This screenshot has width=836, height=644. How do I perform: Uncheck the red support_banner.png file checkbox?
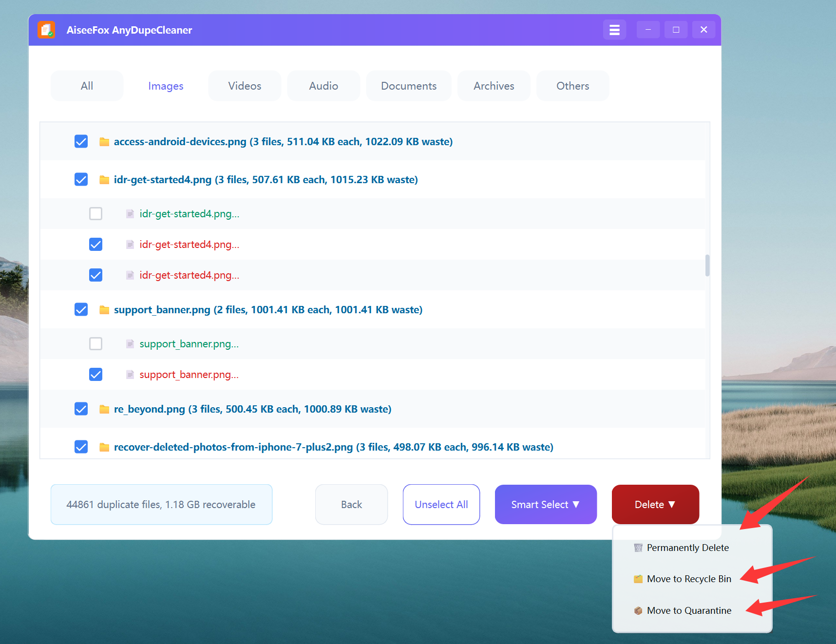(x=96, y=375)
